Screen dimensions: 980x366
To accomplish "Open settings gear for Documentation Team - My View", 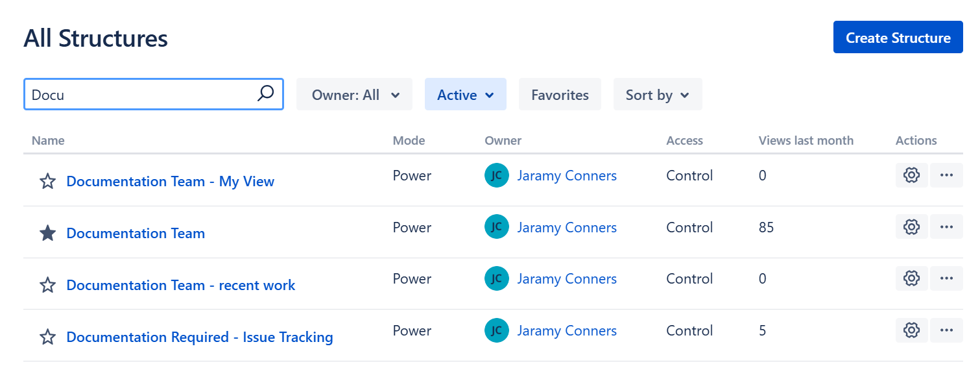I will (x=911, y=175).
